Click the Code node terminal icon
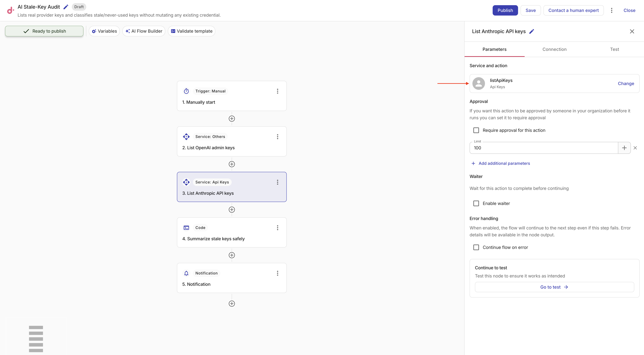644x355 pixels. click(186, 228)
